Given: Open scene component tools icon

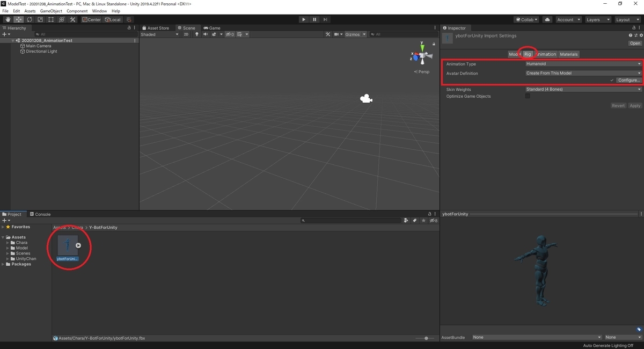Looking at the screenshot, I should 328,34.
